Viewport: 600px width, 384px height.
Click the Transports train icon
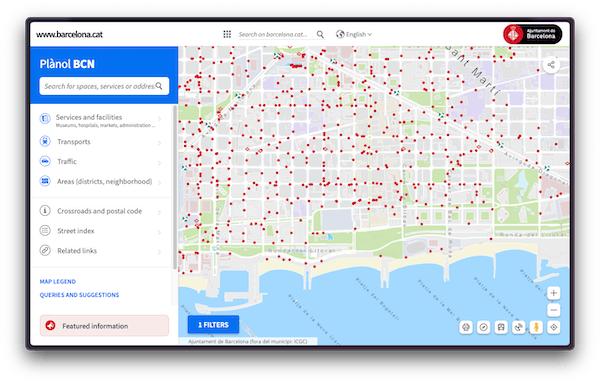point(45,142)
